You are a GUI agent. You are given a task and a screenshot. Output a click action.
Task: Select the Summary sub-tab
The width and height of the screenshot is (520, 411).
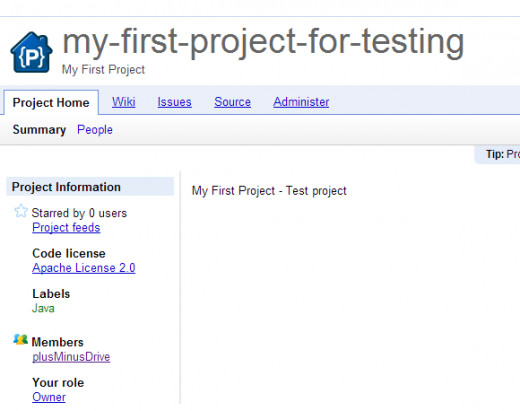39,130
